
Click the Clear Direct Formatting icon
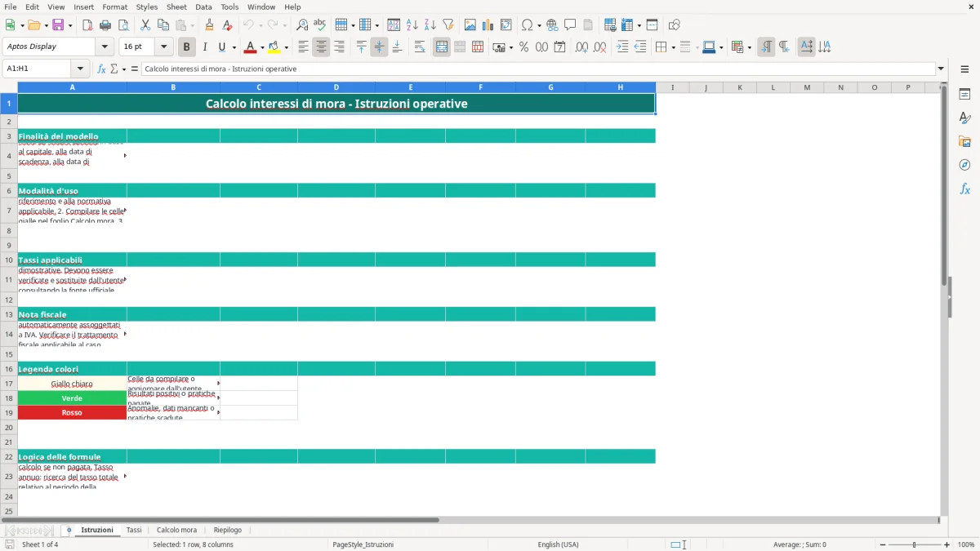[227, 25]
